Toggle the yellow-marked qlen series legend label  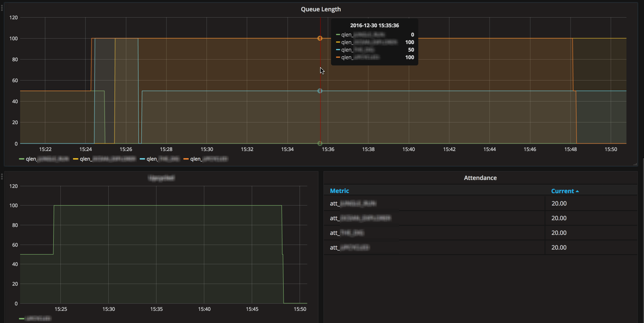108,159
